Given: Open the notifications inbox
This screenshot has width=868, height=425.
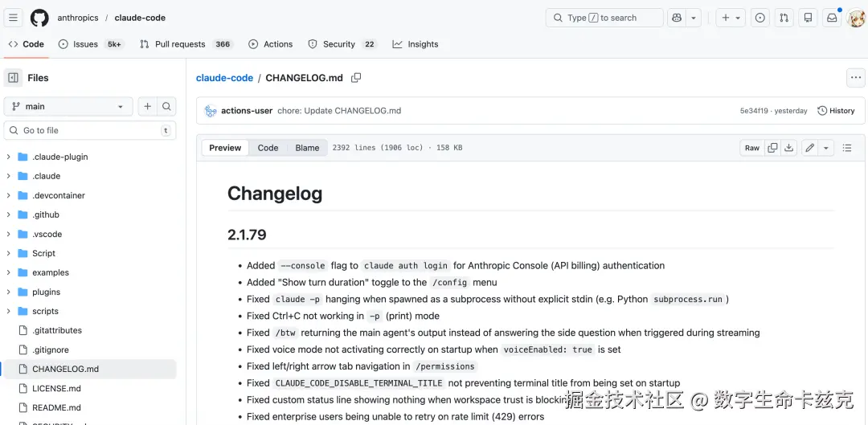Looking at the screenshot, I should [x=832, y=18].
